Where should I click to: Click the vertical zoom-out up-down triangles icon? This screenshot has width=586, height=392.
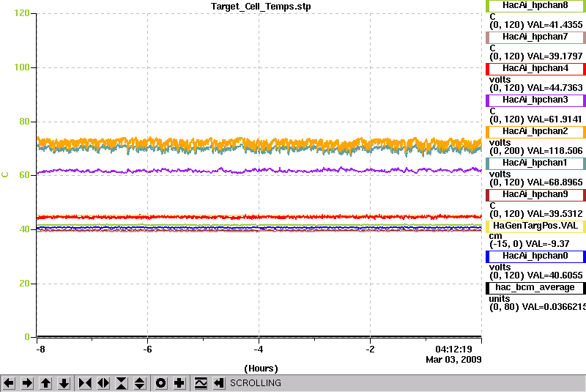click(140, 383)
